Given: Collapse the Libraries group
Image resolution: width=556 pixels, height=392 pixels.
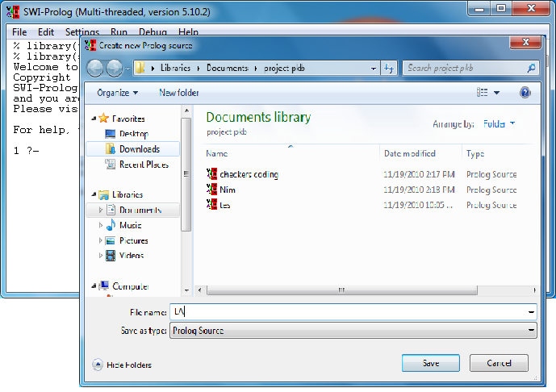Looking at the screenshot, I should tap(94, 194).
